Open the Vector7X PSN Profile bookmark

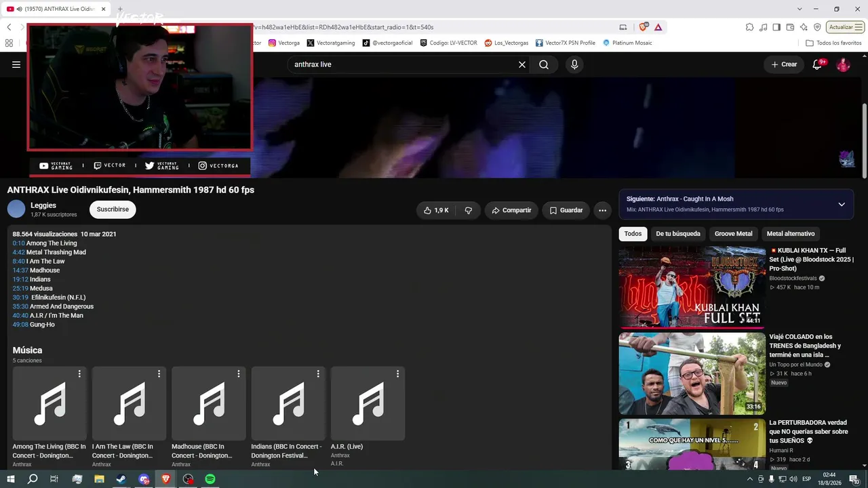(x=565, y=43)
